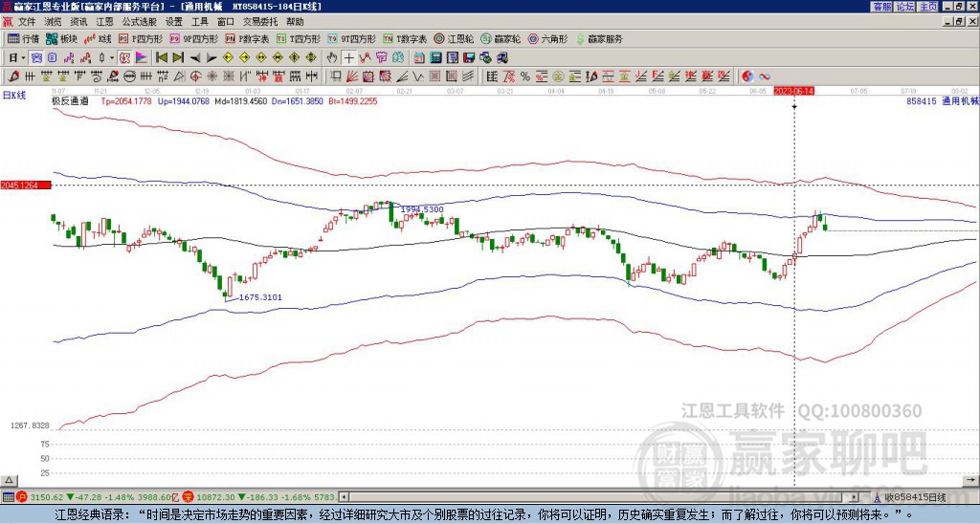Click the 1994.5300 high price label
Viewport: 980px width, 524px height.
422,209
